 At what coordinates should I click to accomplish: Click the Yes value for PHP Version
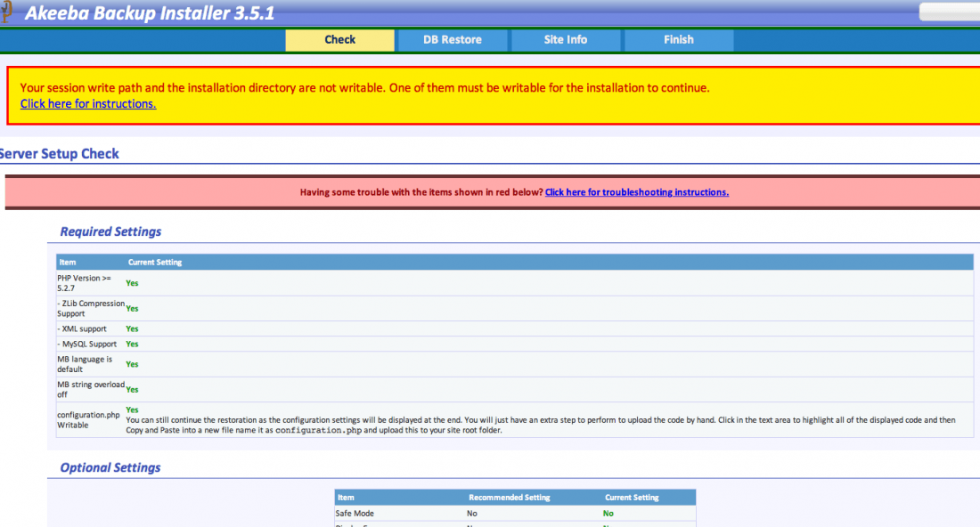[x=132, y=283]
